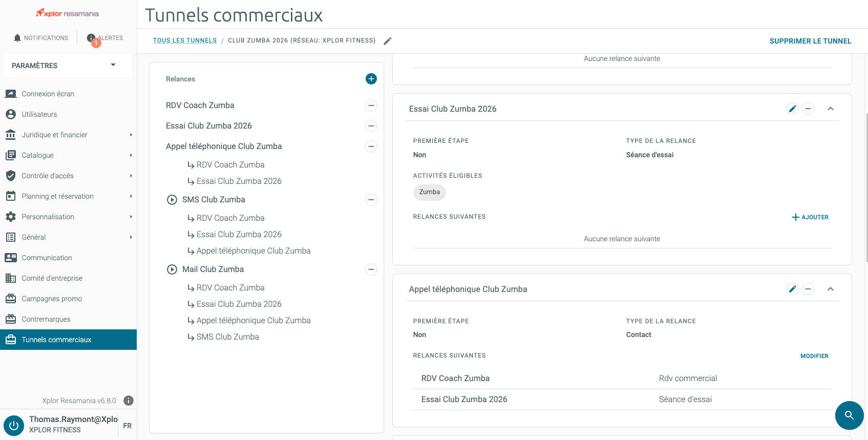This screenshot has width=868, height=440.
Task: Open Comité d'entreprise settings
Action: tap(68, 278)
